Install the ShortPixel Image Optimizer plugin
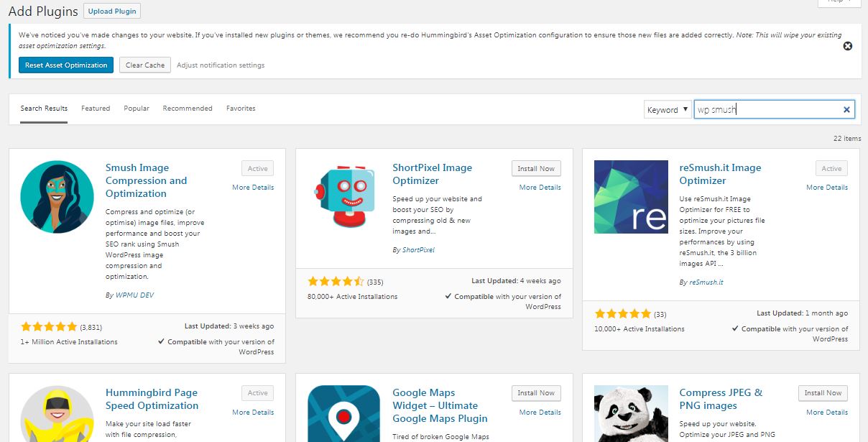This screenshot has height=442, width=868. pos(536,167)
